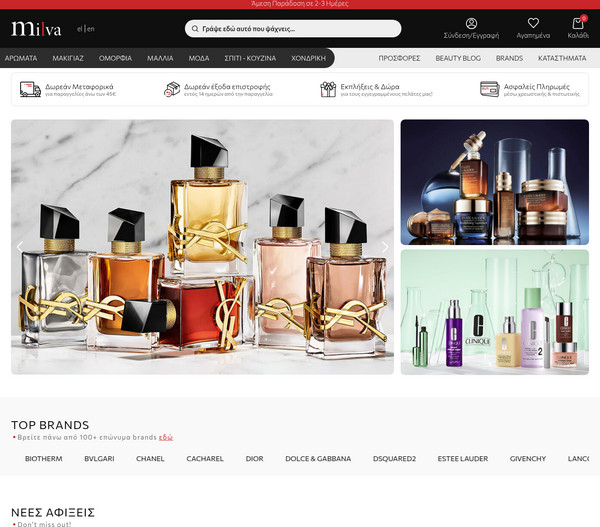Open YSL Libre perfumes banner
The image size is (600, 527).
pos(202,247)
